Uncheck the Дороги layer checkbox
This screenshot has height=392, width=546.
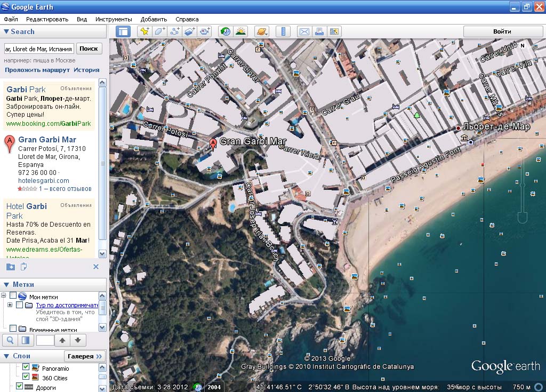pos(20,386)
